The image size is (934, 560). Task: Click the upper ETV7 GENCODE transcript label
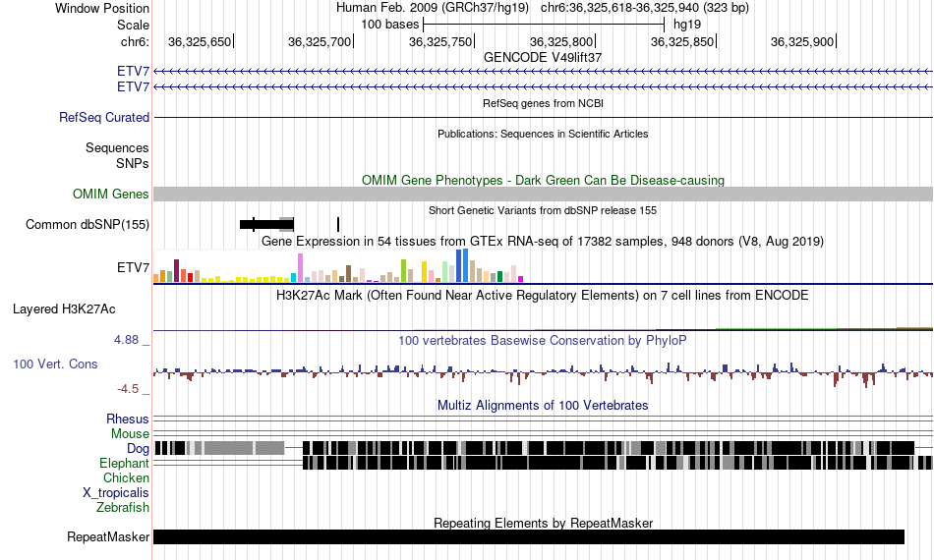pyautogui.click(x=133, y=72)
